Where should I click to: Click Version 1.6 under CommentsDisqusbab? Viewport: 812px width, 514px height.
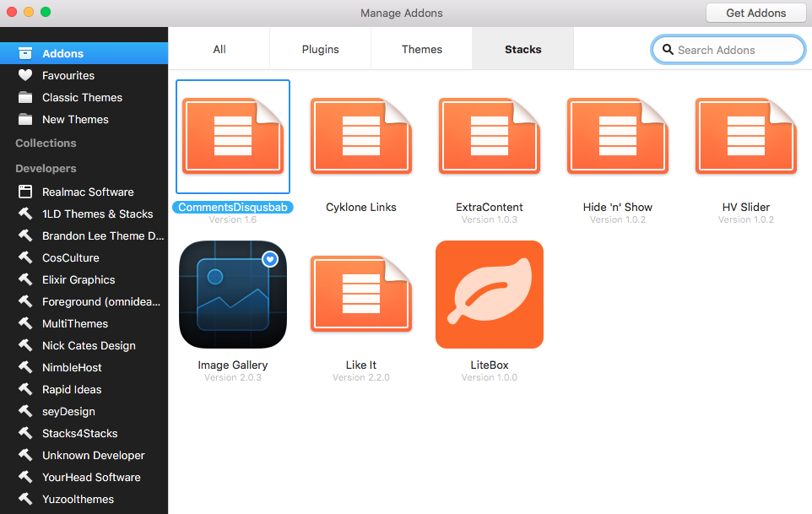pyautogui.click(x=232, y=219)
